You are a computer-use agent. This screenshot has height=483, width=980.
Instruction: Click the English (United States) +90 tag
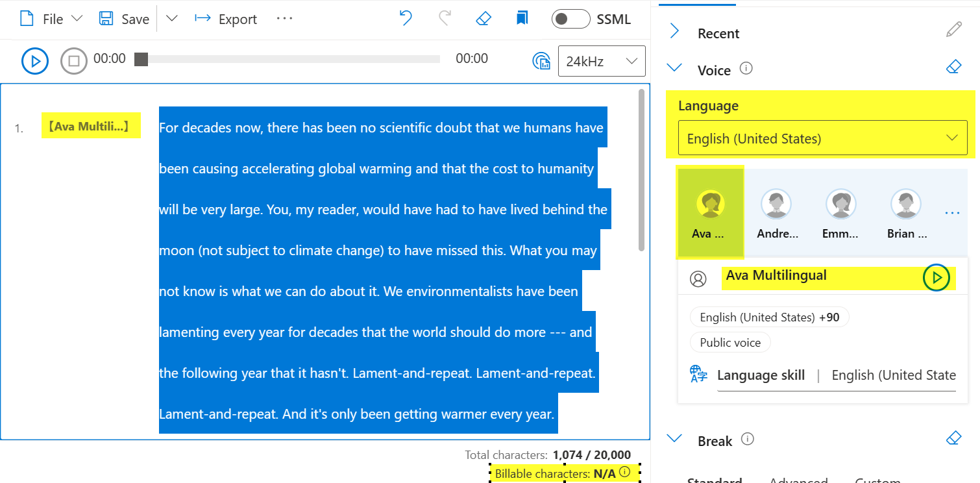[x=769, y=317]
